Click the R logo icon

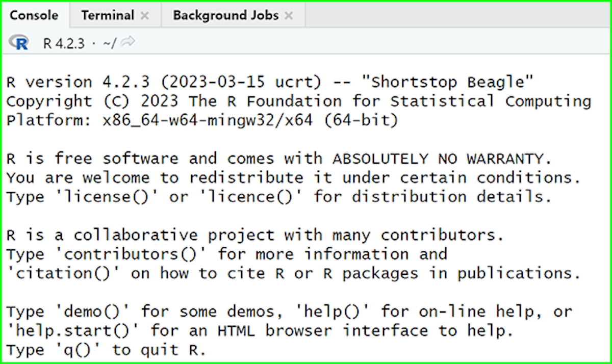click(19, 43)
